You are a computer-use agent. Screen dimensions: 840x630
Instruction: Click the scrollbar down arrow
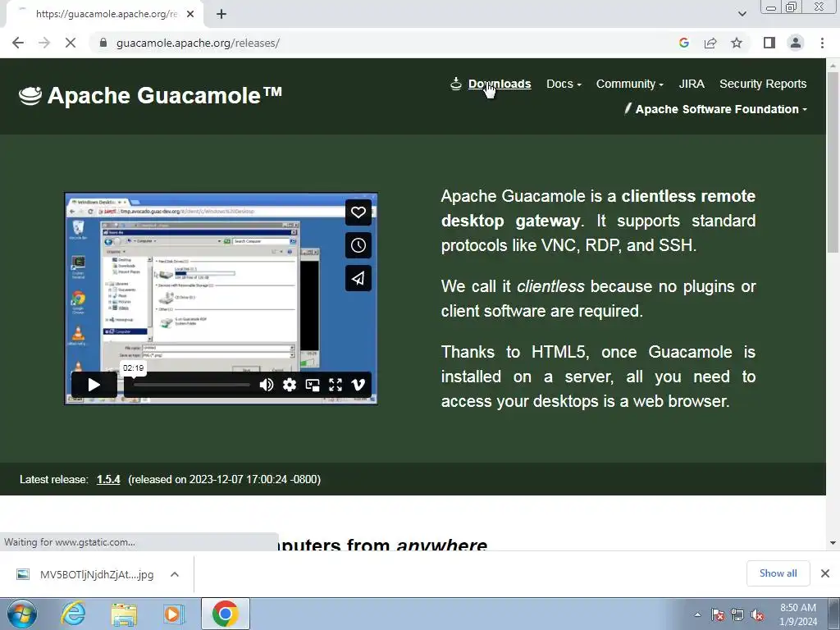click(x=833, y=543)
